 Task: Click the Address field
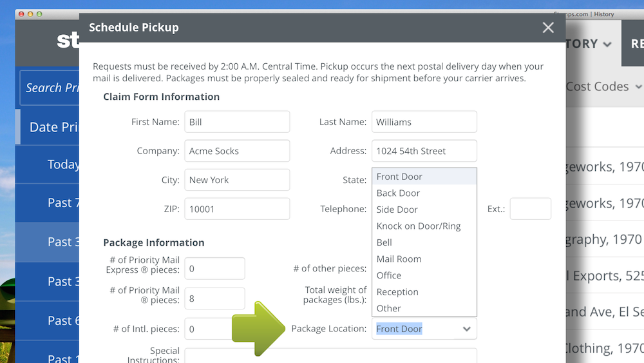pos(424,151)
